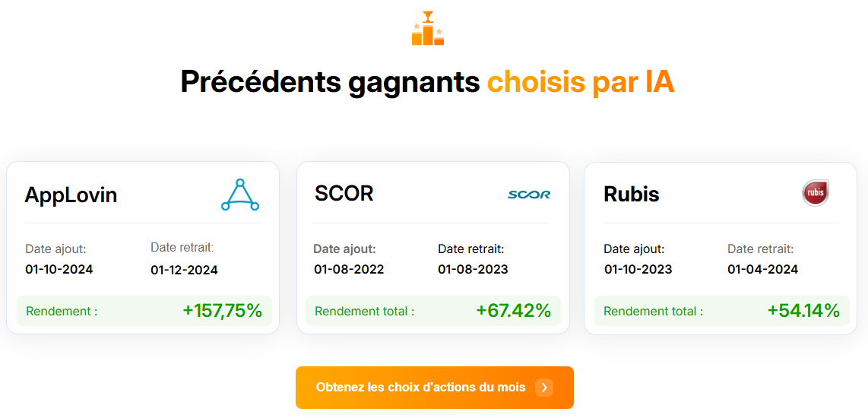
Task: Click AppLovin date ajout 01-10-2024
Action: (59, 270)
